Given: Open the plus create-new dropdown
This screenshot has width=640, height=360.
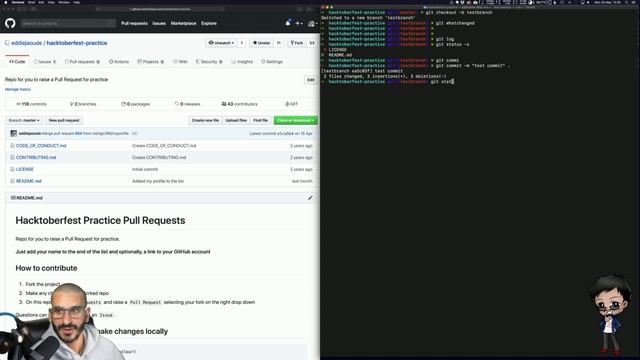Looking at the screenshot, I should click(x=299, y=23).
